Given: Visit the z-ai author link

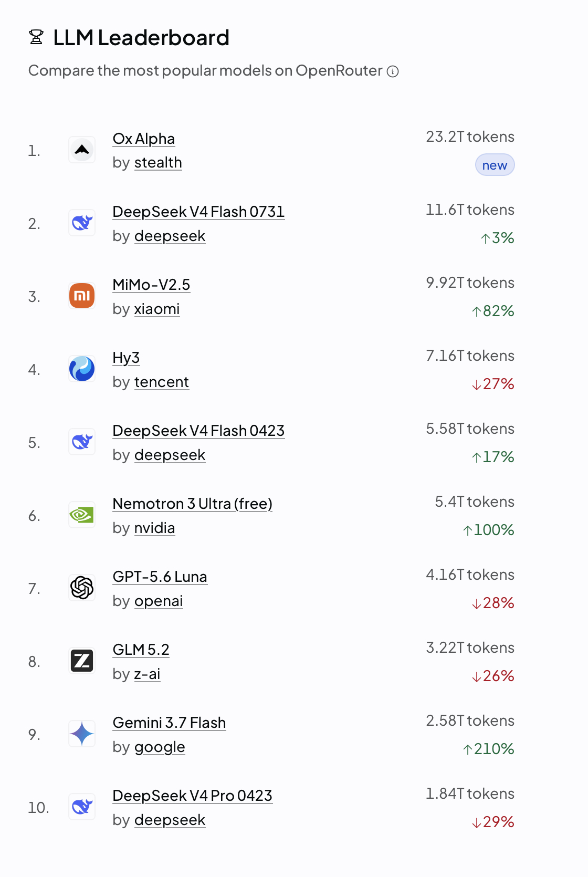Looking at the screenshot, I should pyautogui.click(x=148, y=674).
